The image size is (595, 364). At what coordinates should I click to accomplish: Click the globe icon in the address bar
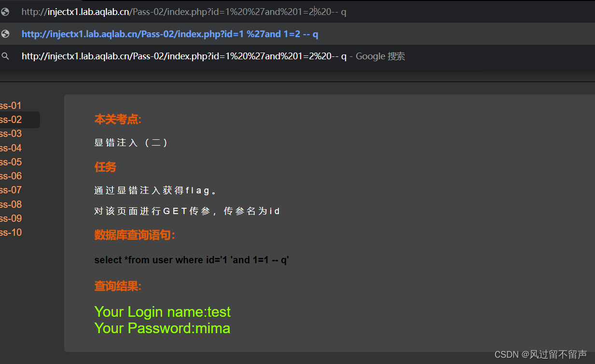(x=6, y=12)
